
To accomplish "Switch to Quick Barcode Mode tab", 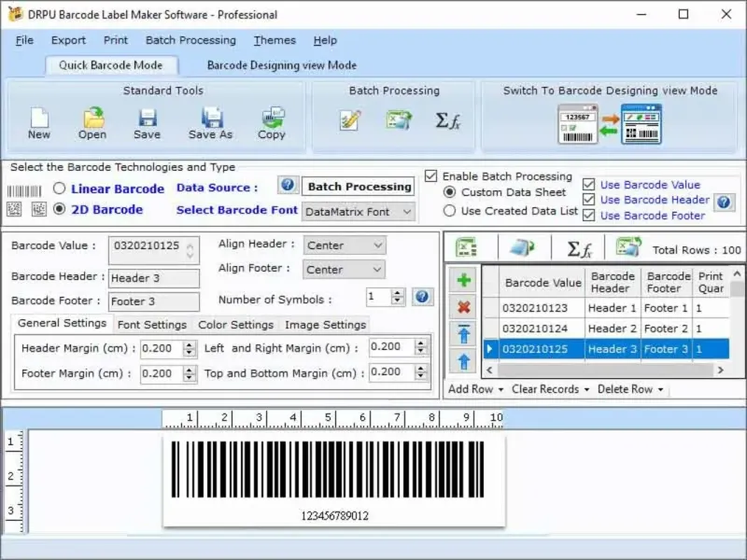I will (111, 65).
